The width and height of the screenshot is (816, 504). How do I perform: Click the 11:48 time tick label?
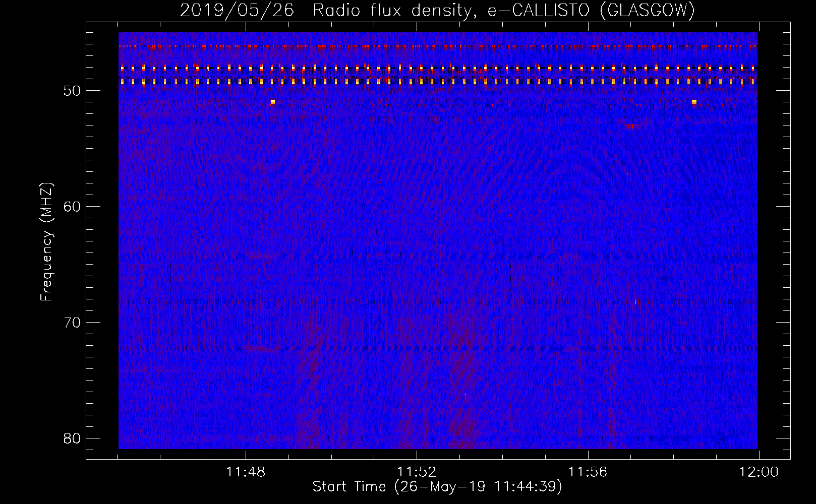click(x=246, y=472)
